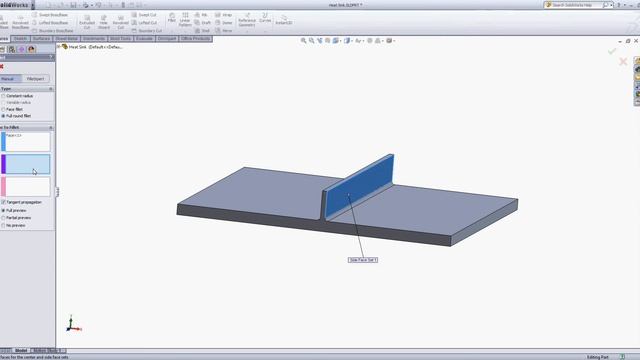
Task: Click the pink Side Face Set 2 selection box
Action: [x=26, y=186]
